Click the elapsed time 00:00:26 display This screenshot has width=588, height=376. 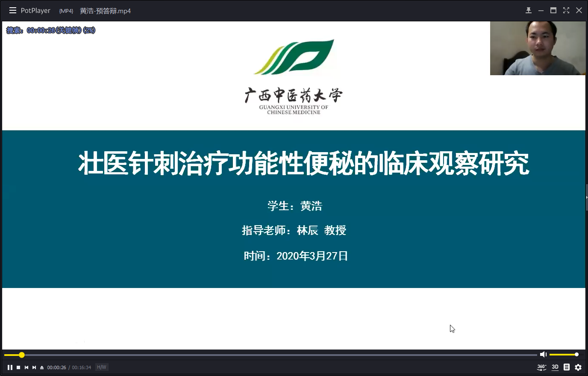[x=56, y=367]
